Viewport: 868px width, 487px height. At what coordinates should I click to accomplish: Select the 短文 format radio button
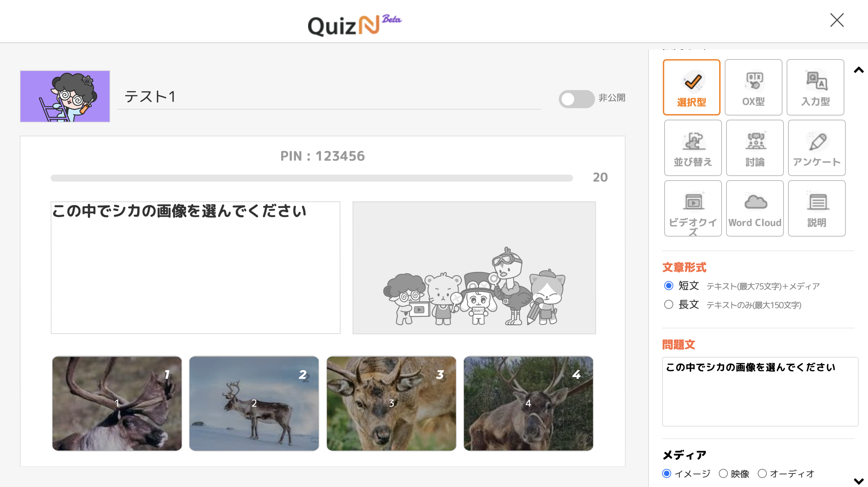(x=669, y=286)
